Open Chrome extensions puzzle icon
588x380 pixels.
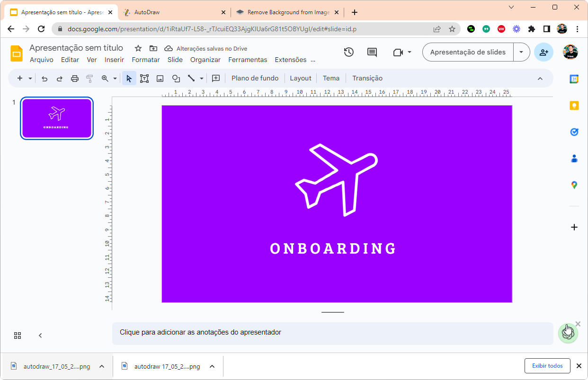(x=531, y=29)
